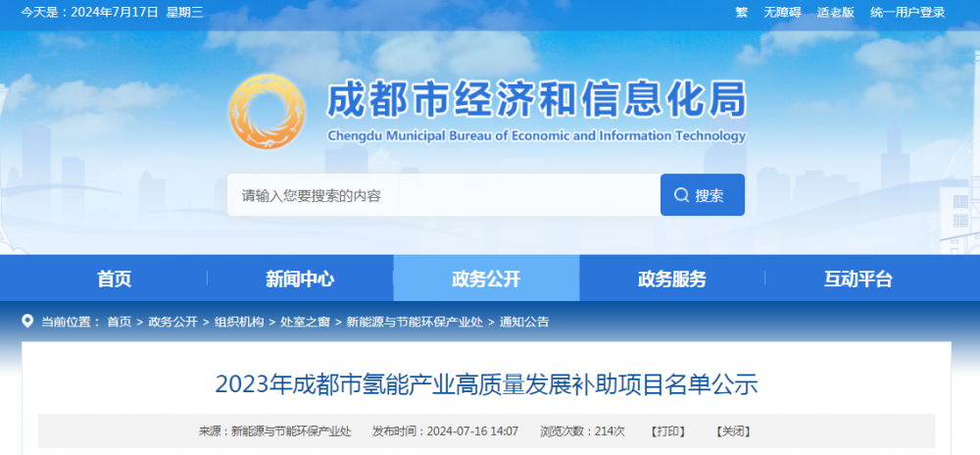
Task: Click 首页 in the breadcrumb path
Action: pos(120,322)
